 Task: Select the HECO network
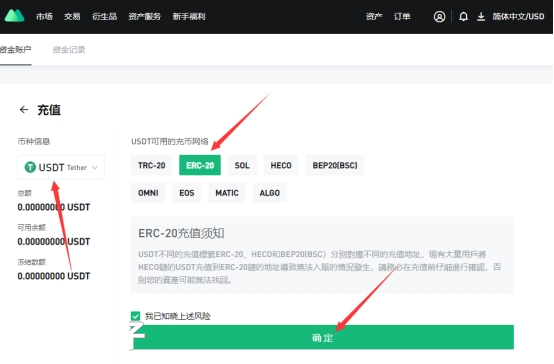tap(281, 165)
